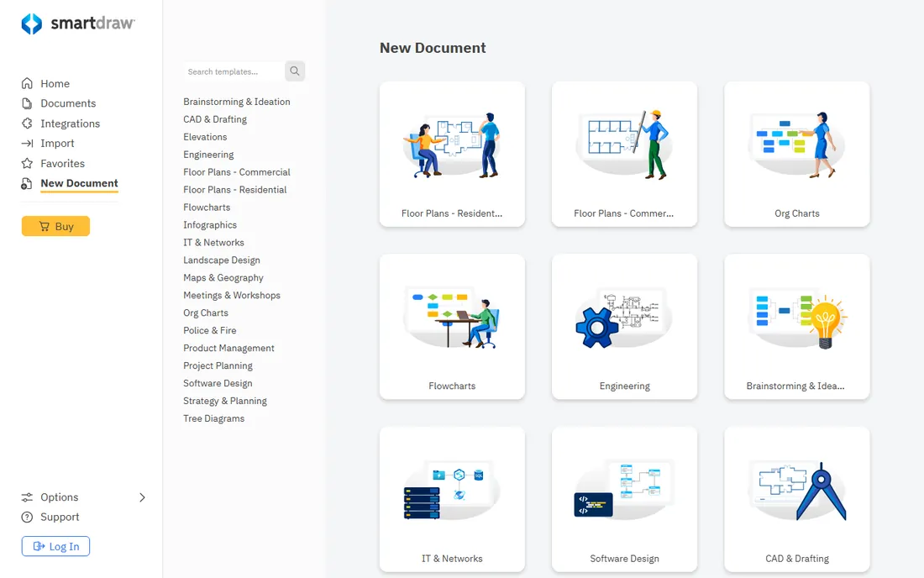924x578 pixels.
Task: Open the Brainstorming & Ideation template card
Action: click(x=796, y=327)
